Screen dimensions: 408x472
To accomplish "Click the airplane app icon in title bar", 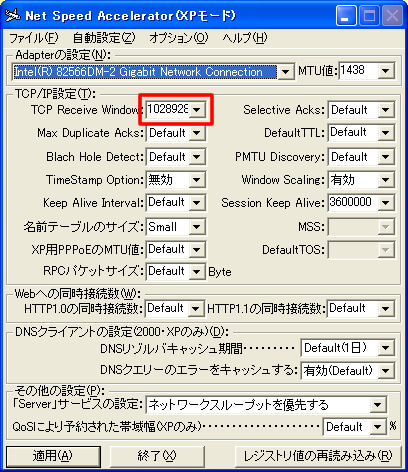I will pyautogui.click(x=12, y=15).
